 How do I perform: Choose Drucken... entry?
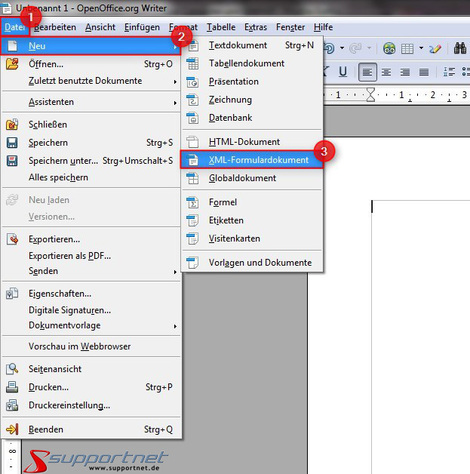point(91,387)
